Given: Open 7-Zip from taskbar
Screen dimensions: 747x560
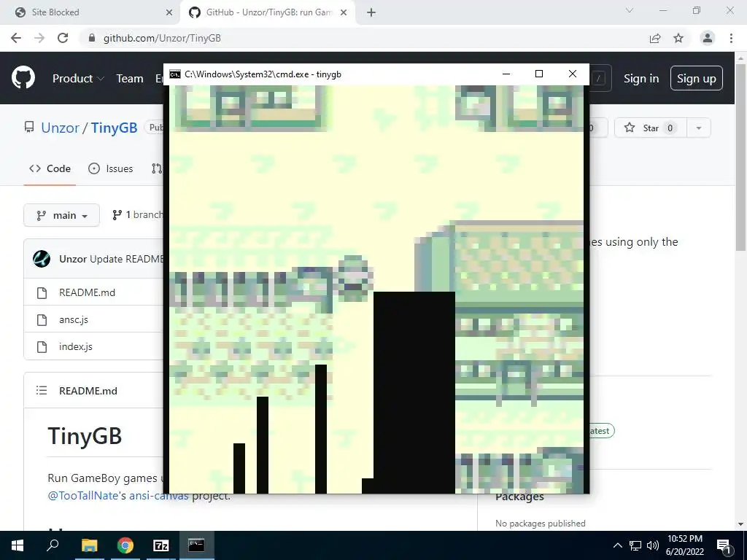Looking at the screenshot, I should click(161, 545).
